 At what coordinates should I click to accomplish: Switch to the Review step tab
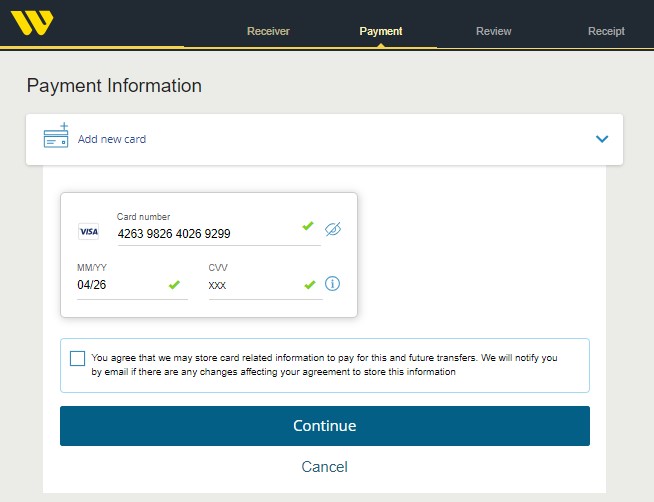(493, 31)
